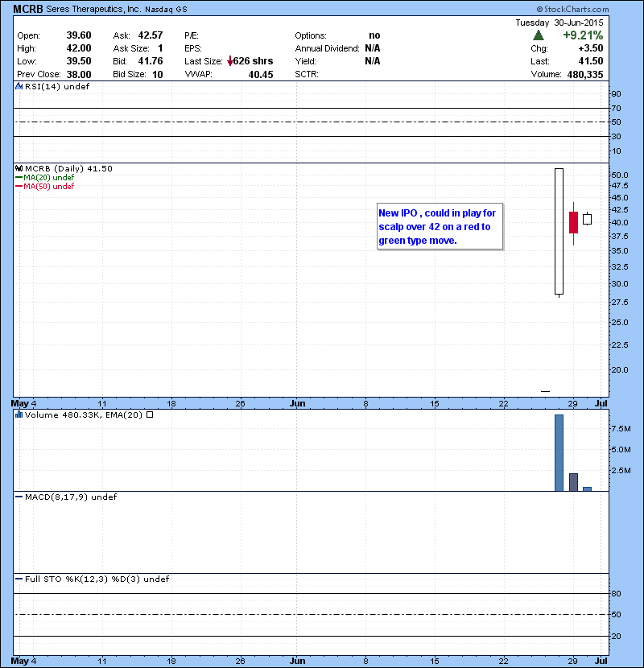The width and height of the screenshot is (644, 668).
Task: Click the Bid value 41.76
Action: (151, 61)
